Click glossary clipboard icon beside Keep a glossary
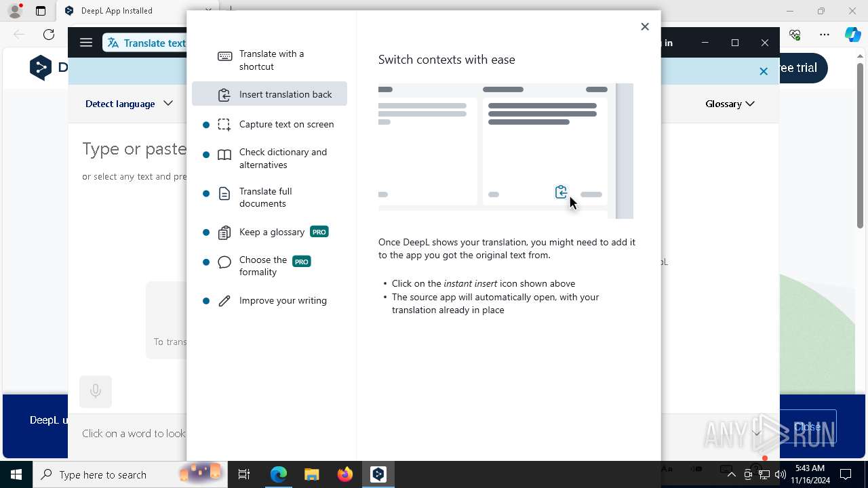 [224, 232]
